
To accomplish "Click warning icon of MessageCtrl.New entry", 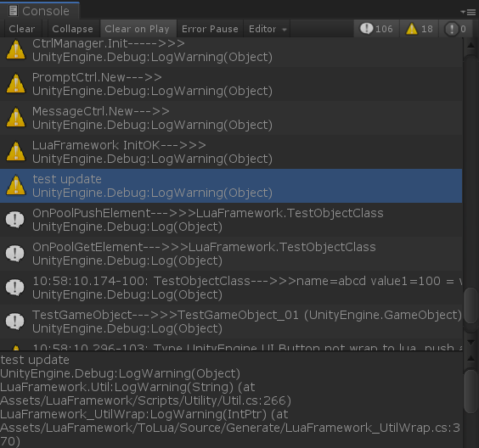I will tap(15, 118).
